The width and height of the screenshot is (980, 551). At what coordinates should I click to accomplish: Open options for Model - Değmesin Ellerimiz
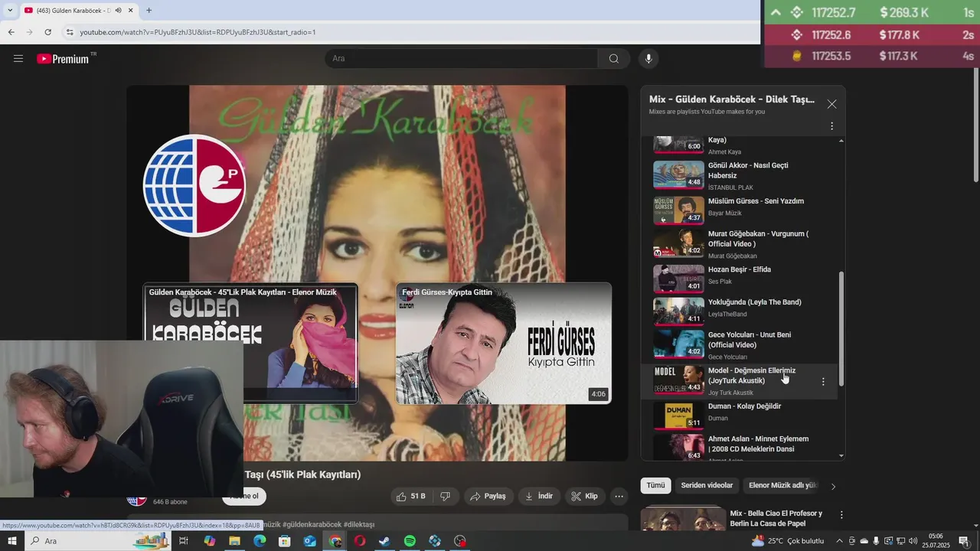823,381
